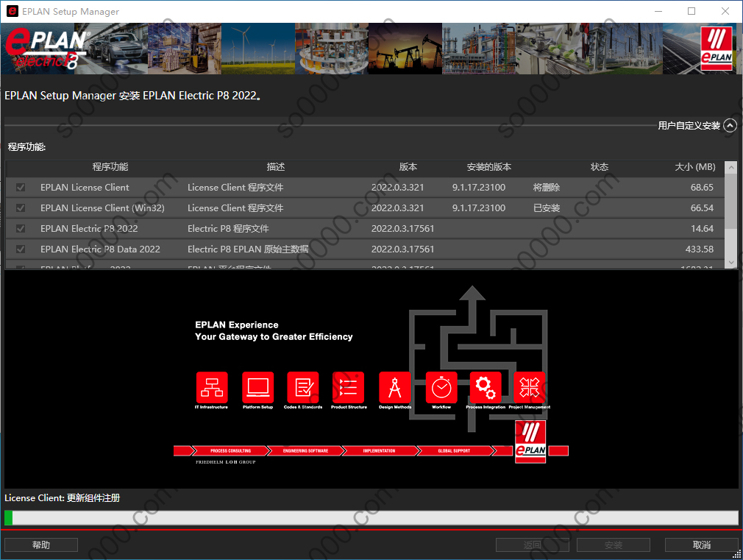This screenshot has width=743, height=560.
Task: Click the 描述 column header
Action: 276,167
